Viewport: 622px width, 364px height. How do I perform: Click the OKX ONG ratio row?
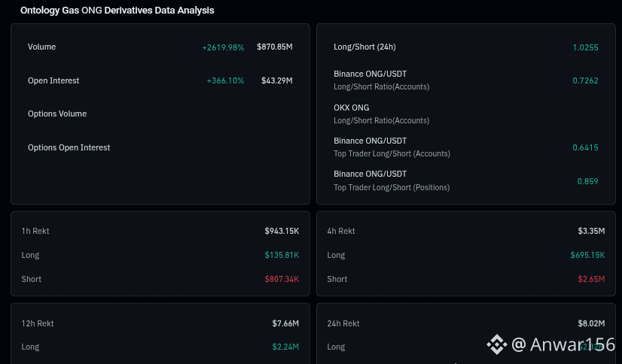pyautogui.click(x=465, y=114)
